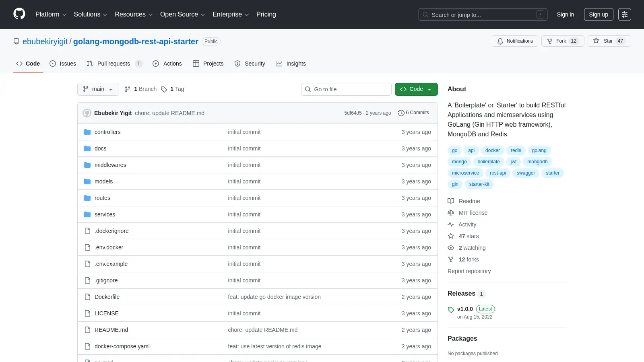
Task: Click the middlewares folder icon
Action: click(x=87, y=165)
